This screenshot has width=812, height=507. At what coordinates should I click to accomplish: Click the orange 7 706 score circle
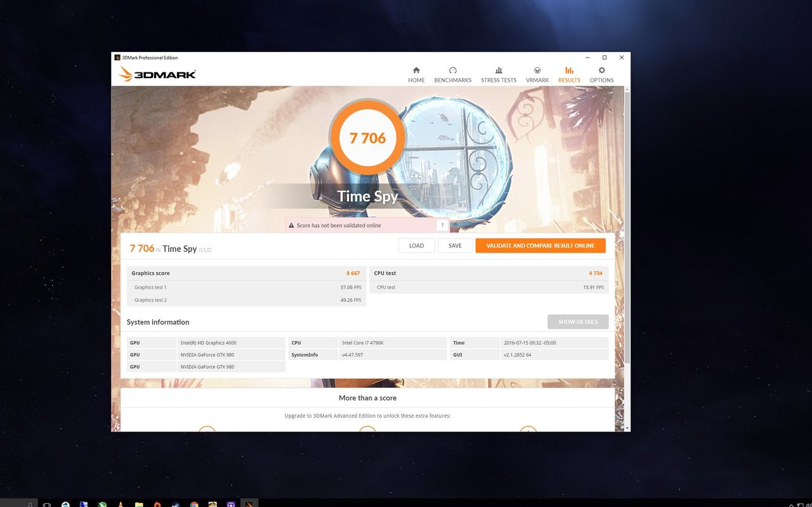tap(367, 138)
